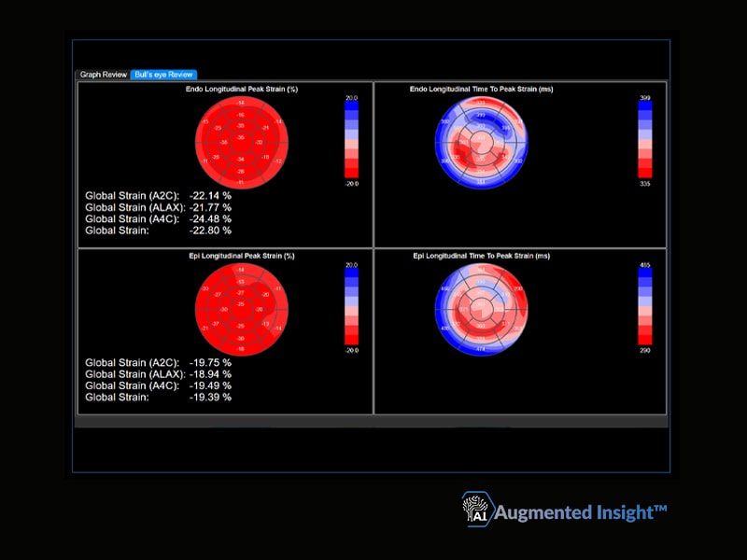Select Endo Global Strain (ALAX) value -21.77 %
The height and width of the screenshot is (560, 747).
tap(210, 207)
